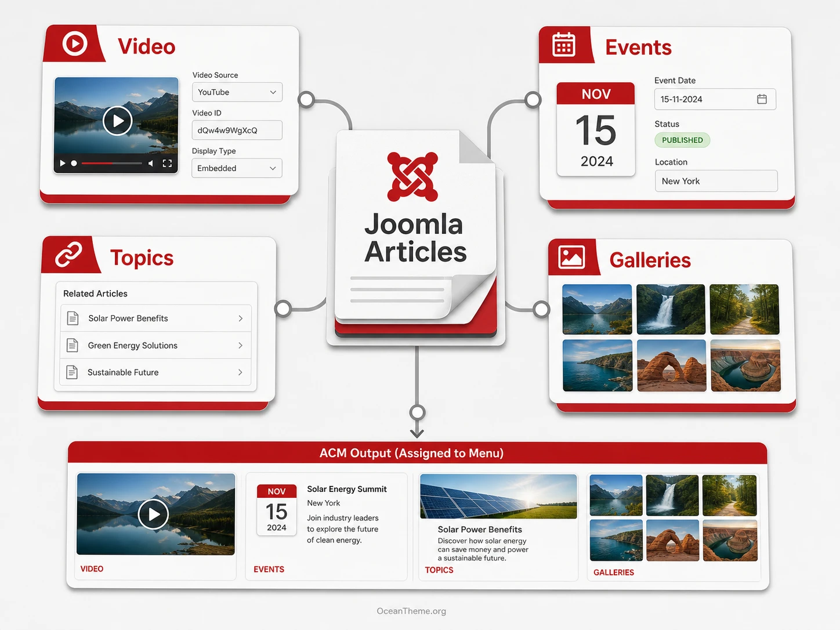Screen dimensions: 840x630
Task: Open the mountain lake gallery thumbnail
Action: [x=597, y=309]
